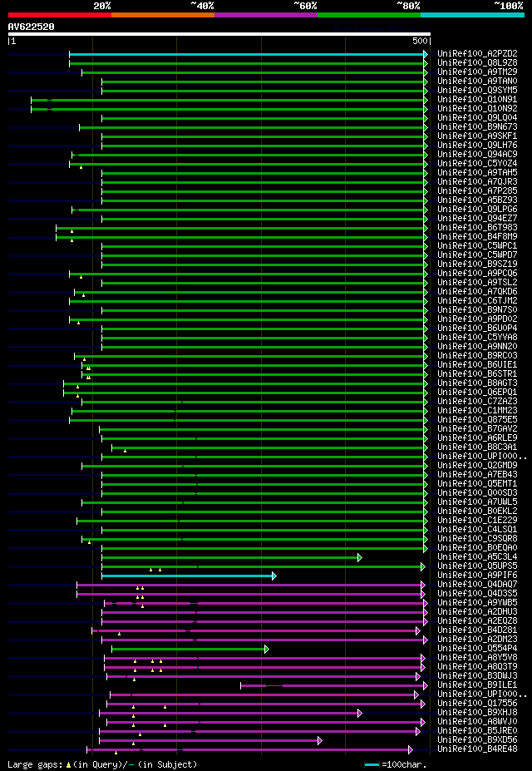532x771 pixels.
Task: Click the UniRef100_C5Y0Z4 label
Action: click(477, 163)
